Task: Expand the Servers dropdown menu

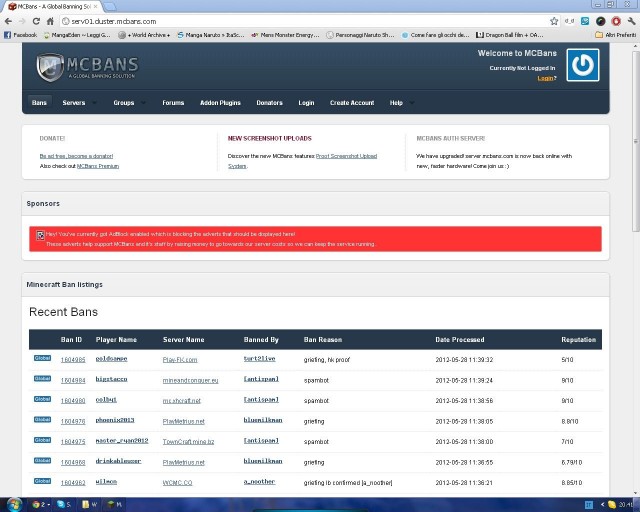Action: click(78, 102)
